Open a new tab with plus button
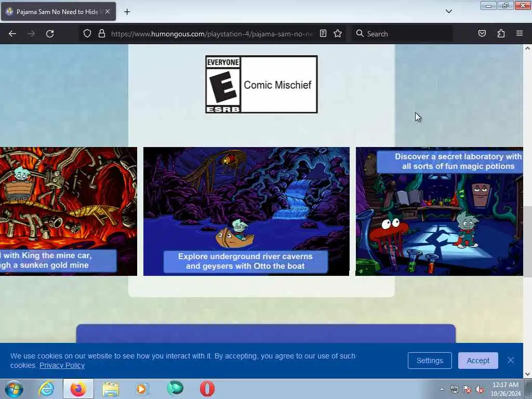532x399 pixels. pos(127,12)
